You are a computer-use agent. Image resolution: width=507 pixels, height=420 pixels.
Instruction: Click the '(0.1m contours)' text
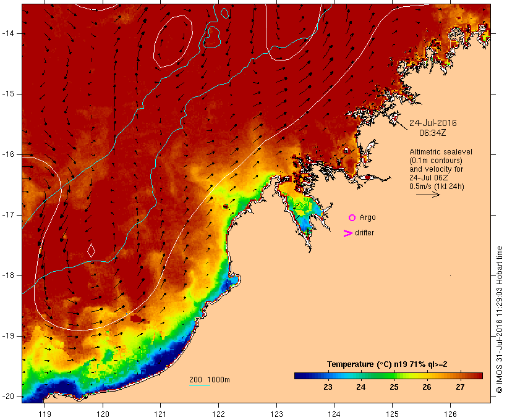coord(436,161)
